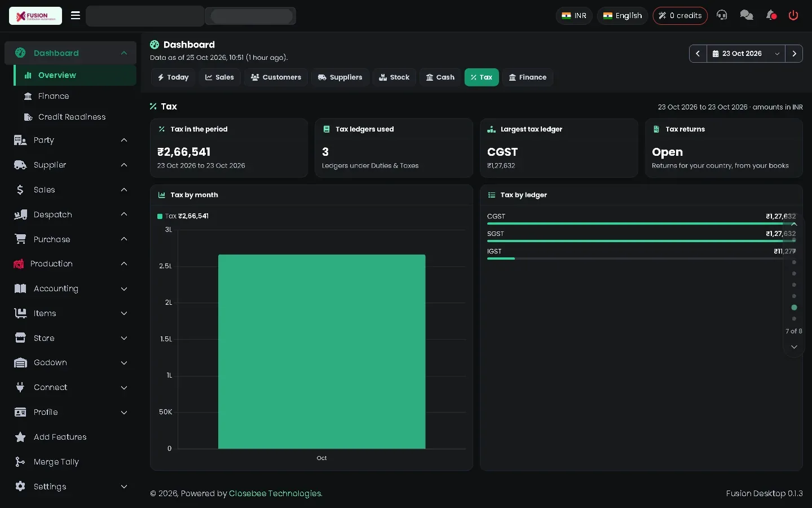The image size is (812, 508).
Task: Go to next date with right arrow
Action: pos(794,54)
